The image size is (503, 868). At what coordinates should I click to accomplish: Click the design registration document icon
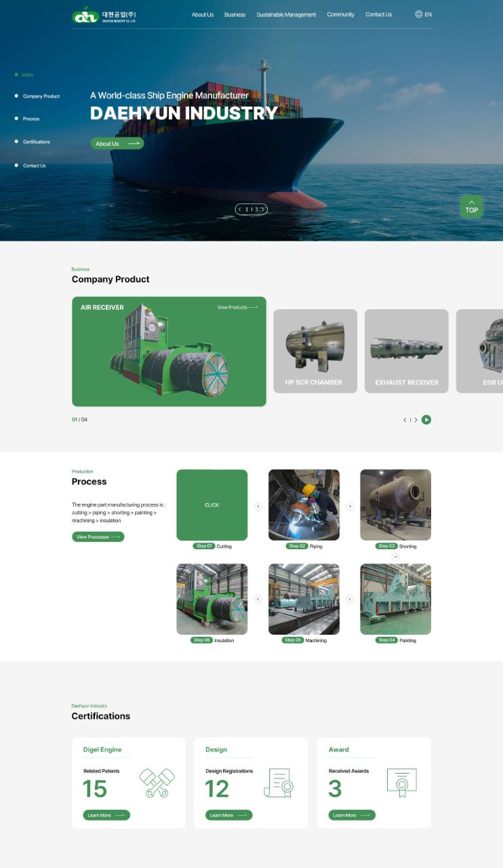click(278, 783)
